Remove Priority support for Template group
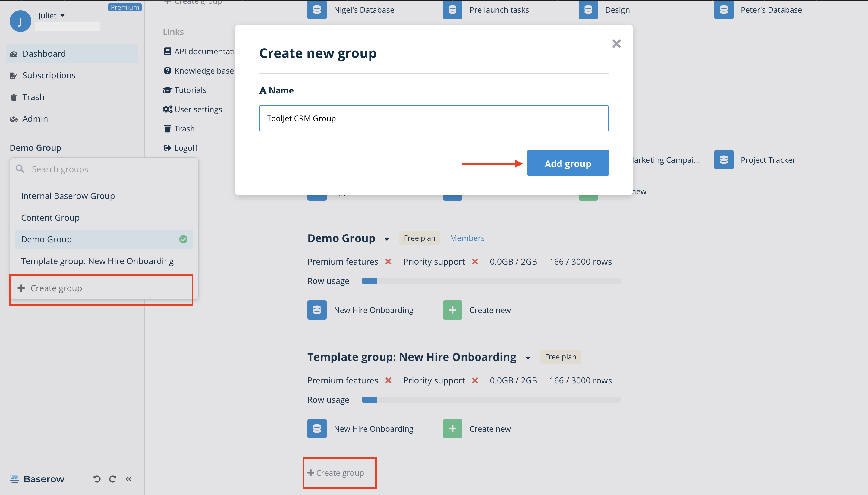The width and height of the screenshot is (868, 495). 475,380
